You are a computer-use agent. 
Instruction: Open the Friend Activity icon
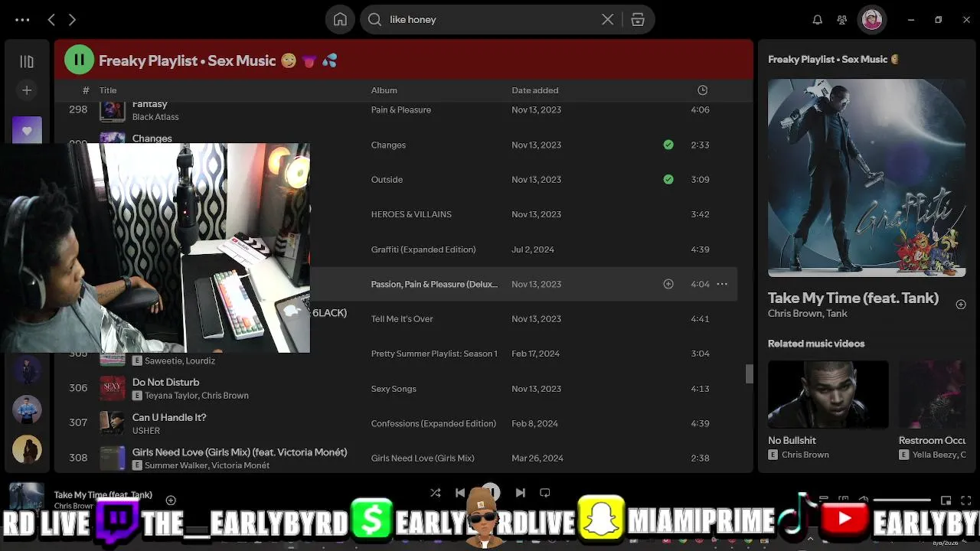pyautogui.click(x=842, y=20)
